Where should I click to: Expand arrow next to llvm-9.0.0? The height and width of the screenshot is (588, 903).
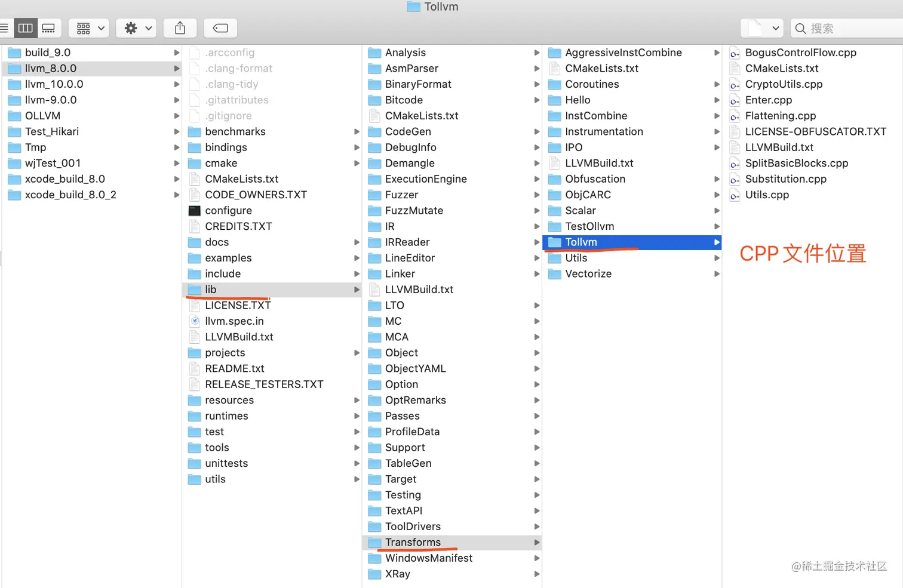176,100
